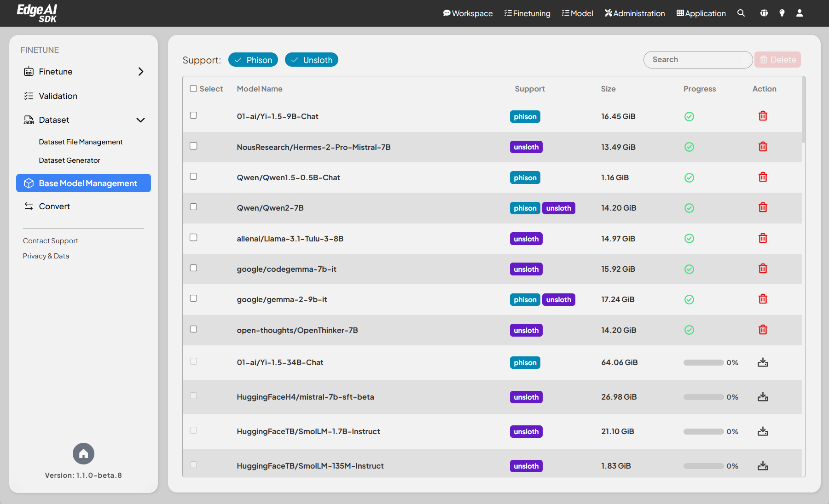Image resolution: width=829 pixels, height=504 pixels.
Task: Open the Administration menu
Action: 634,13
